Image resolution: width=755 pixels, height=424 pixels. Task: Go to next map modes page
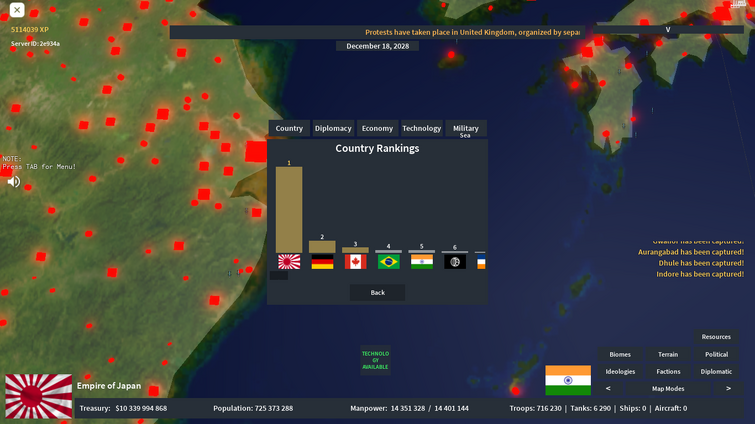(728, 388)
